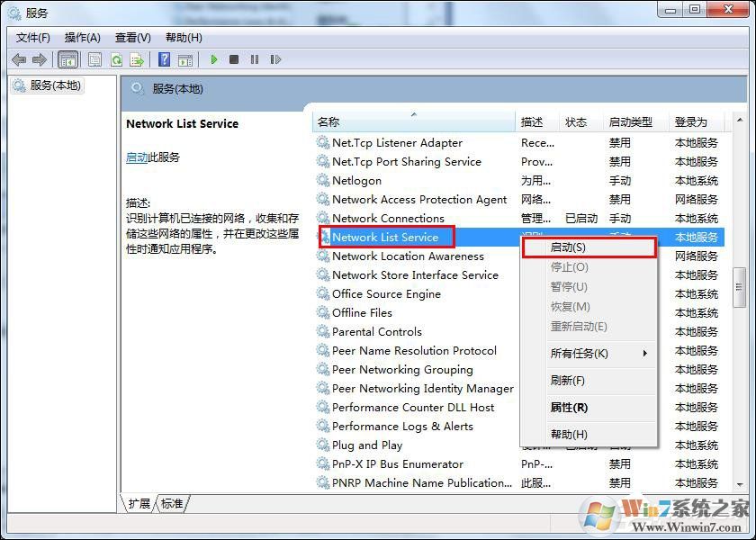Expand the 所有任务 submenu arrow
Image resolution: width=756 pixels, height=540 pixels.
pyautogui.click(x=643, y=354)
